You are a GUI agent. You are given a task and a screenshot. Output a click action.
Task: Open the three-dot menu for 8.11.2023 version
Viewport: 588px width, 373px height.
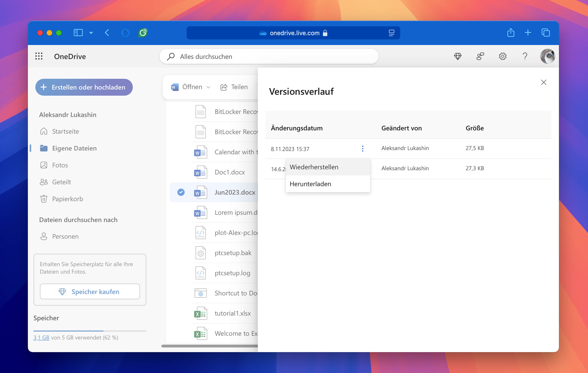pyautogui.click(x=363, y=149)
